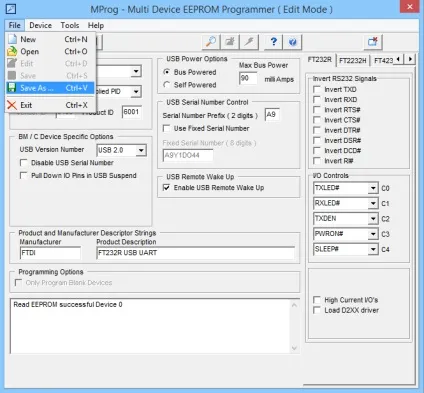
Task: Open the C3 PWRON# dropdown
Action: 373,234
